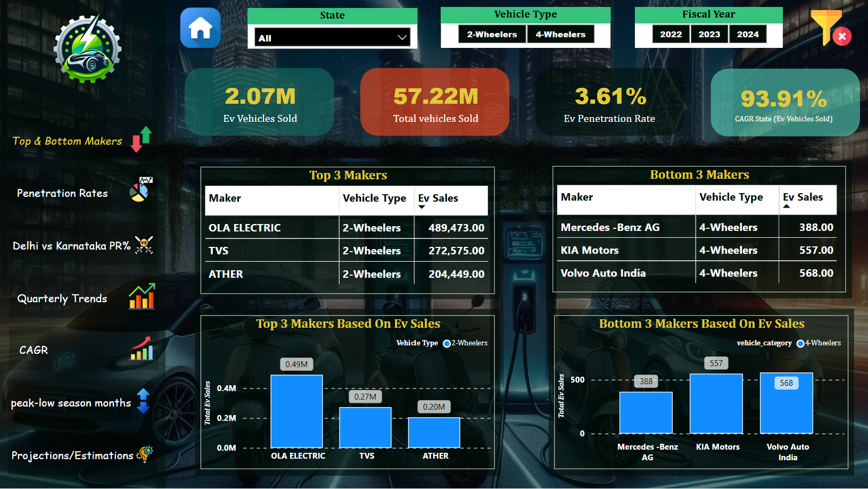
Task: Filter by 2-Wheelers vehicle type
Action: (492, 35)
